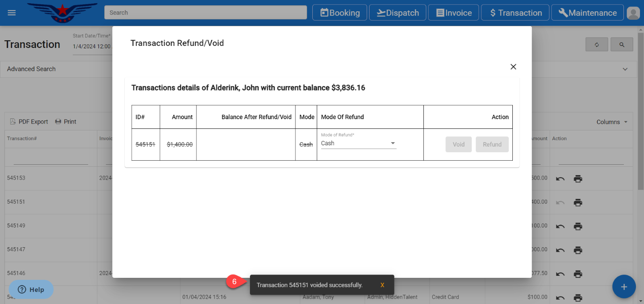The image size is (644, 304).
Task: Print the receipt for transaction 545147
Action: click(578, 250)
